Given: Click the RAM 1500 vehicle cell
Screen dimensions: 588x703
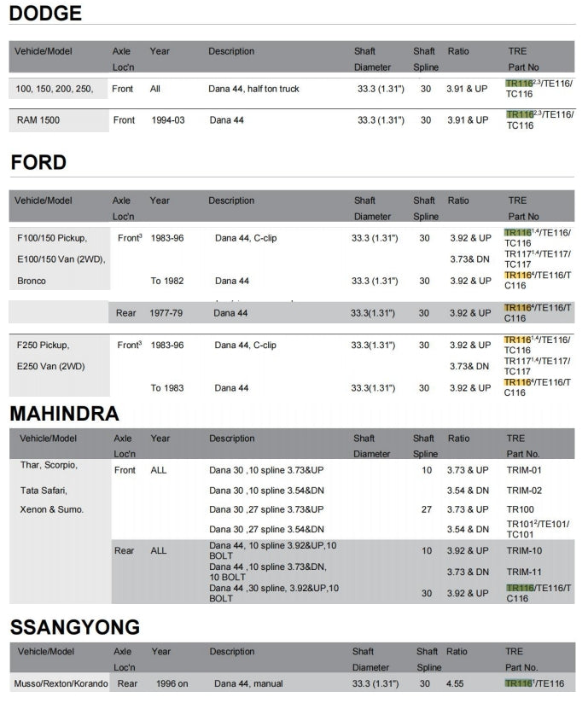Looking at the screenshot, I should tap(38, 120).
